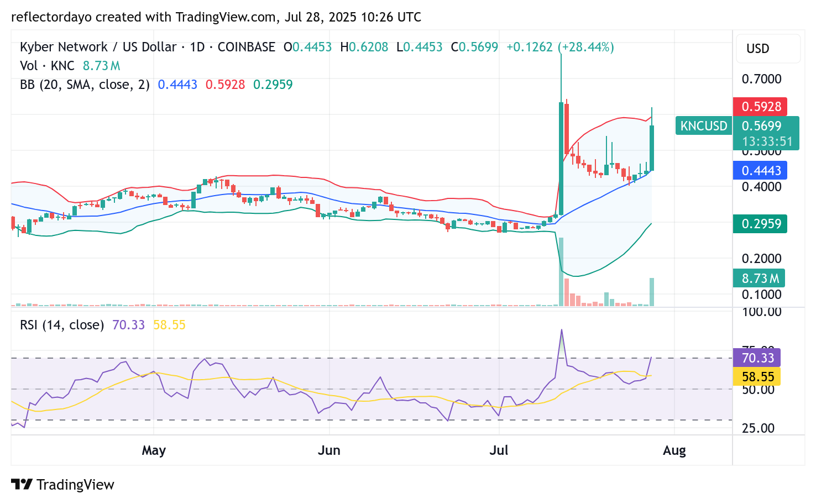The width and height of the screenshot is (816, 504).
Task: Click the tallest volume bar in July
Action: click(561, 272)
